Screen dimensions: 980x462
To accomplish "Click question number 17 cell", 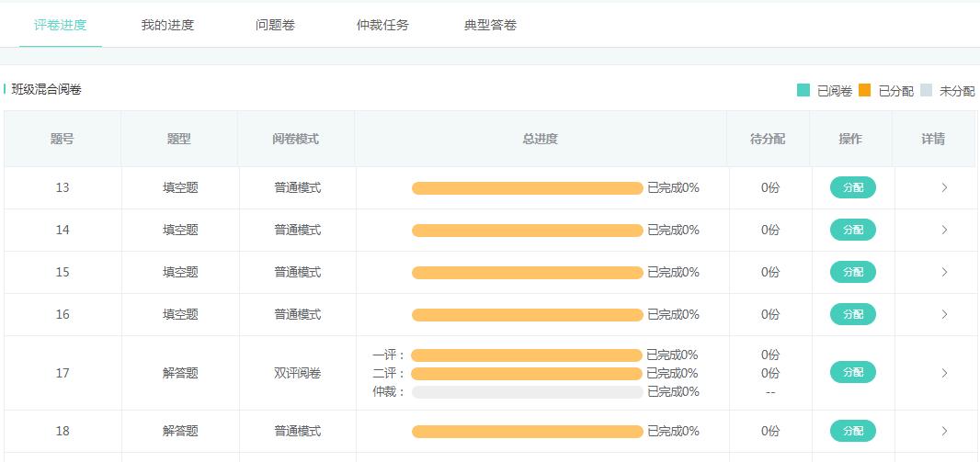I will [x=63, y=373].
